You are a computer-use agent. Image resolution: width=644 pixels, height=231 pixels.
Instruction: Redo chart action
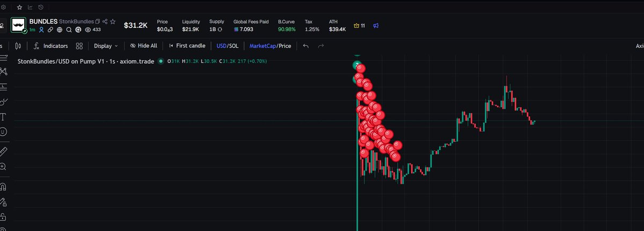pyautogui.click(x=321, y=46)
